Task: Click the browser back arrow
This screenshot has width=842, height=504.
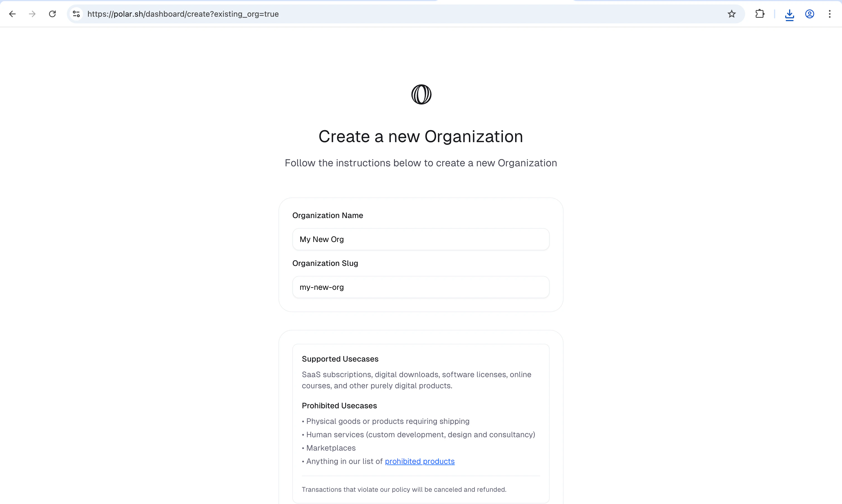Action: (x=12, y=14)
